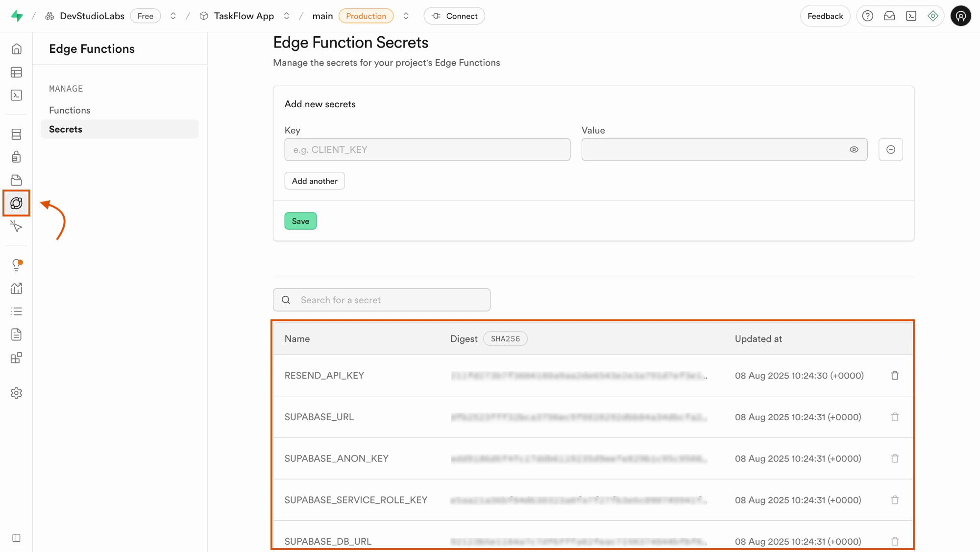Expand the project switcher next to TaskFlow App
Viewport: 980px width, 552px height.
(287, 16)
